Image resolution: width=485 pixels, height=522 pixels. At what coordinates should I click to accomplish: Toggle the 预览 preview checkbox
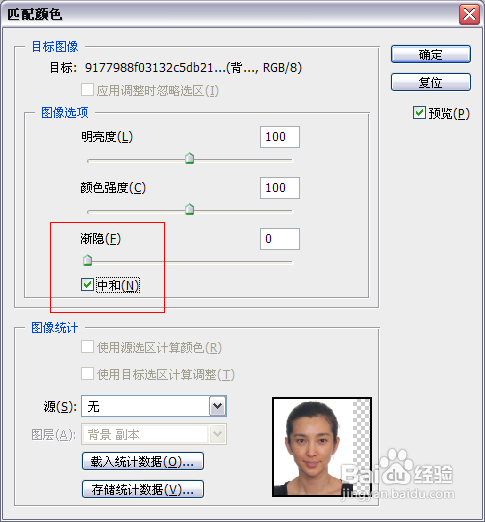(419, 113)
